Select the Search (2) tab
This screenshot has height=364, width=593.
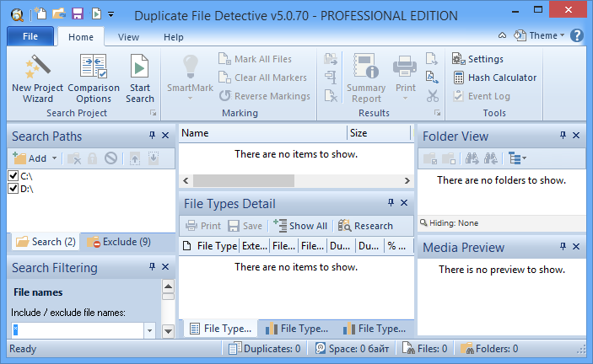[x=46, y=242]
